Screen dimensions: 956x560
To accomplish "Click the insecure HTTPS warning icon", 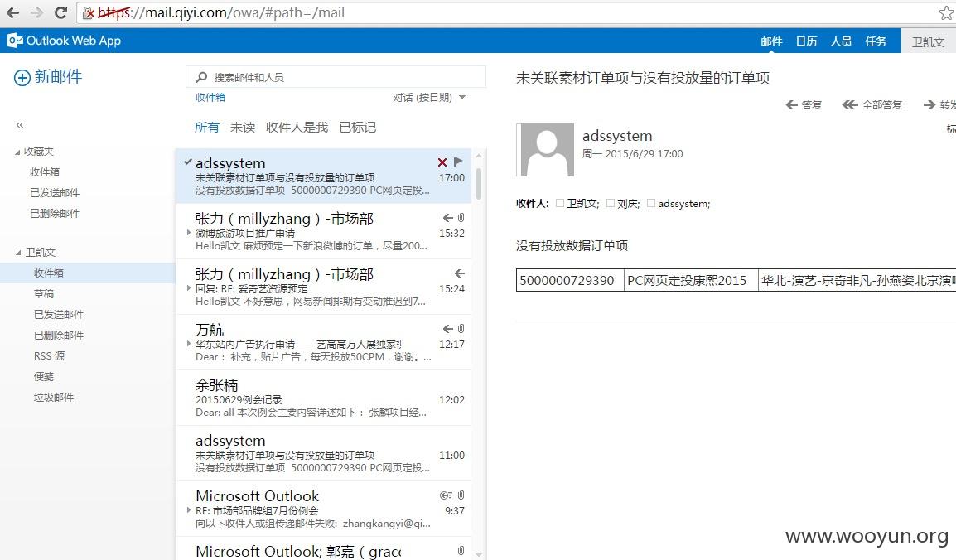I will point(89,12).
